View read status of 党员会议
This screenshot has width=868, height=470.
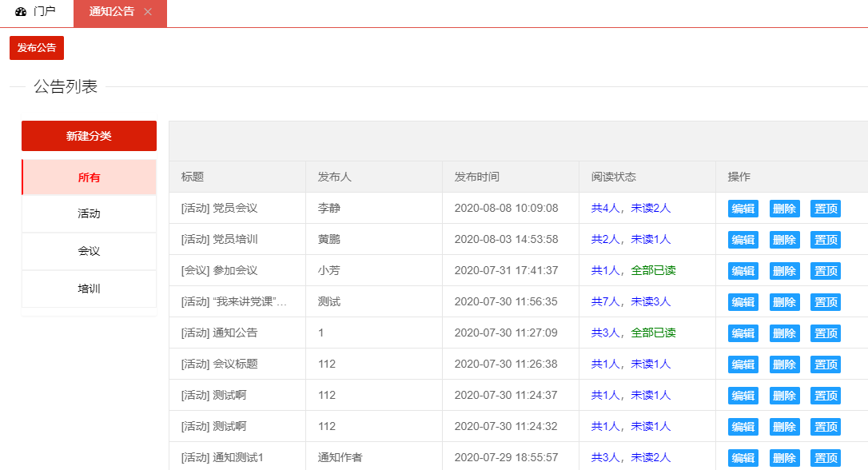click(631, 209)
